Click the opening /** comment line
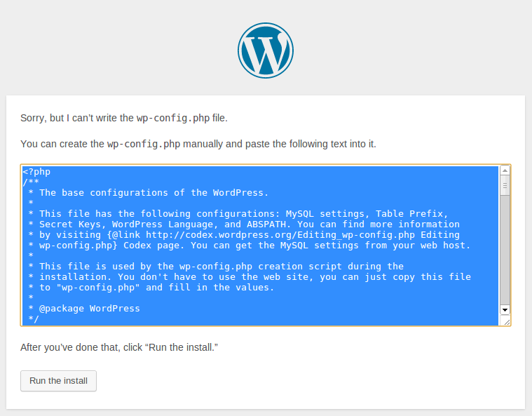 pos(31,182)
